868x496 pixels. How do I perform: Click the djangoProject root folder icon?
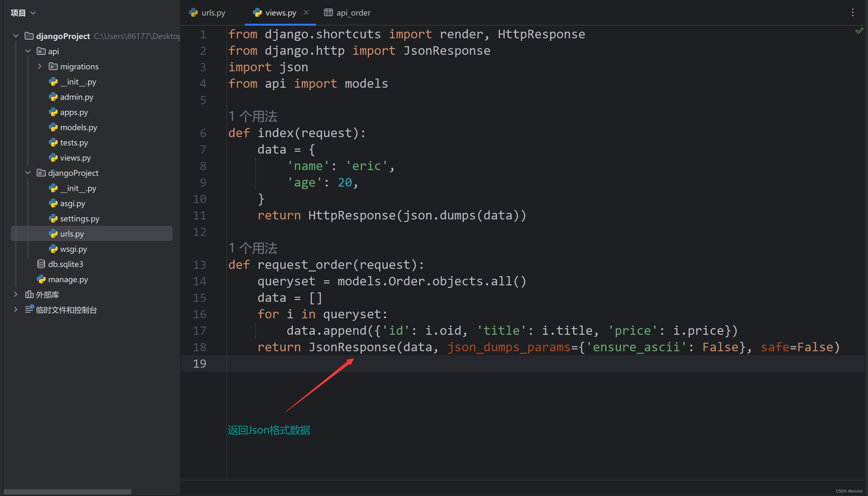[29, 36]
